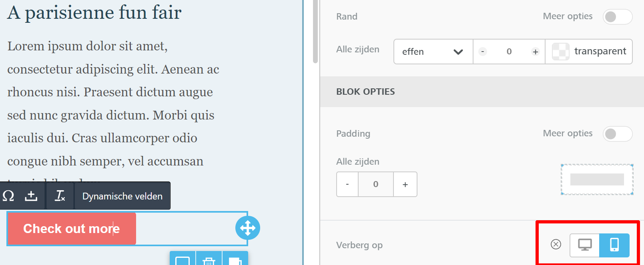
Task: Toggle Meer opties for Rand
Action: pyautogui.click(x=617, y=17)
